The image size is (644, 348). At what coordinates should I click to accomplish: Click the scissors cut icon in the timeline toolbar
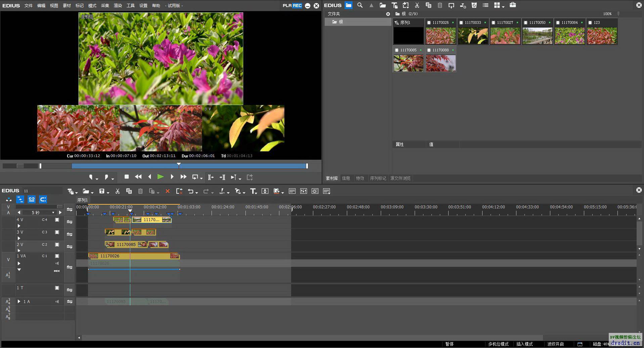click(118, 191)
